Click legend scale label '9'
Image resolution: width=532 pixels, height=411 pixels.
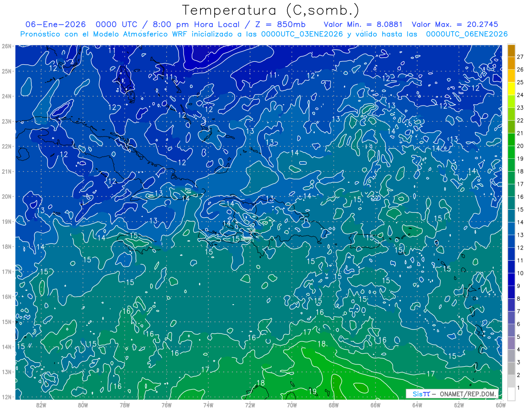tap(519, 286)
